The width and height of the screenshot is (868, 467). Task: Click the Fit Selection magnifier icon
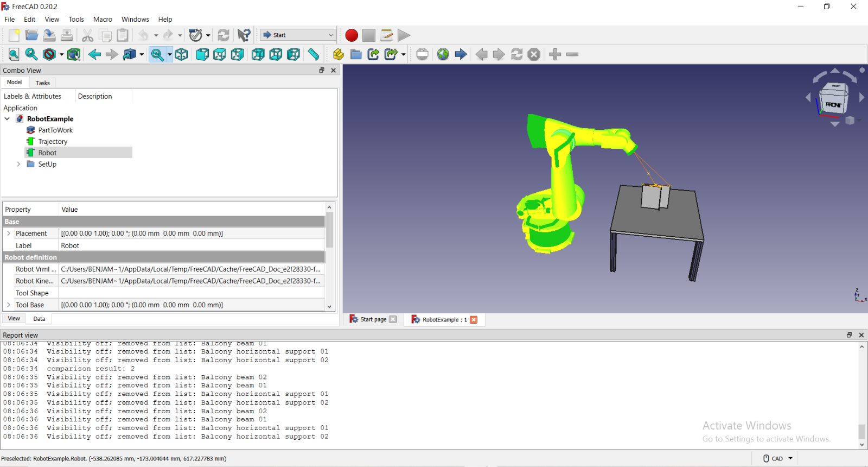tap(31, 54)
